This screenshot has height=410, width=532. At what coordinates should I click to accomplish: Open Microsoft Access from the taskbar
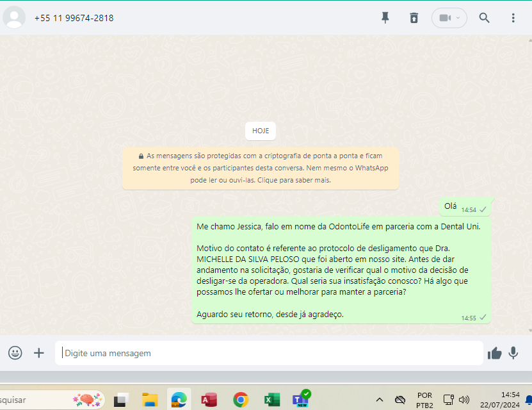pyautogui.click(x=209, y=400)
